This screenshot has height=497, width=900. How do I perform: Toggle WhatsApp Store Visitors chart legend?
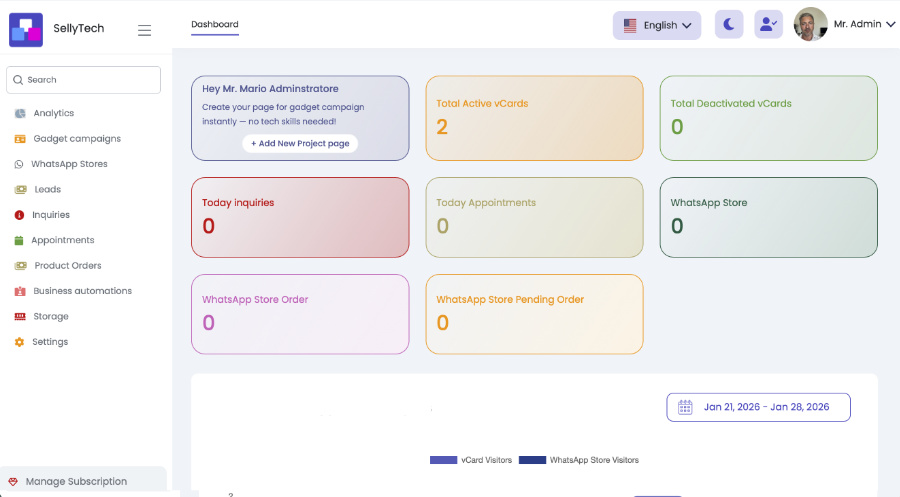578,460
